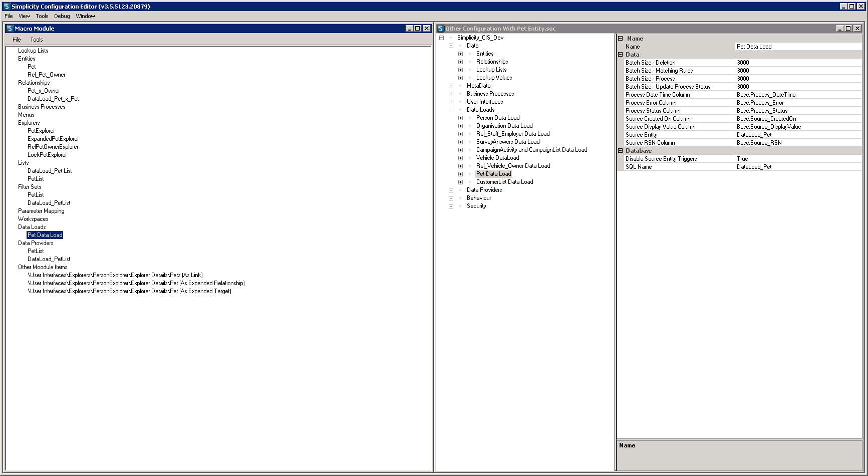
Task: Select ExpandedPetExplorer item
Action: 53,139
